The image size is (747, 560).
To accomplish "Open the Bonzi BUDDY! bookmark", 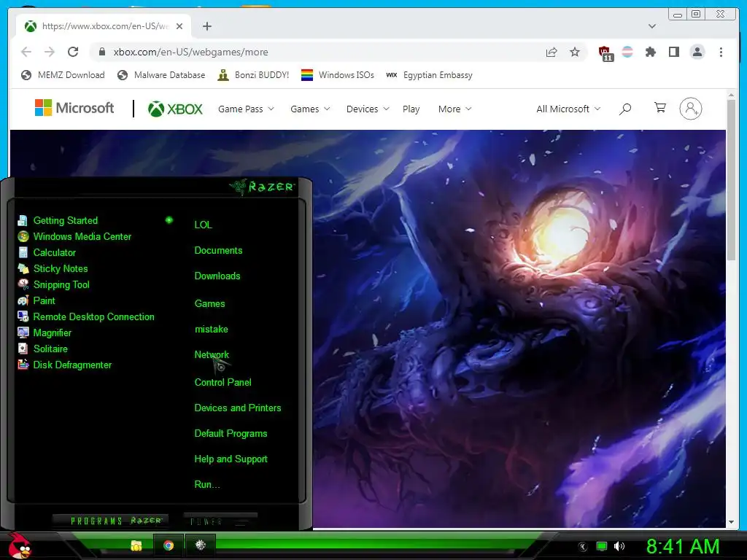I will [x=253, y=75].
